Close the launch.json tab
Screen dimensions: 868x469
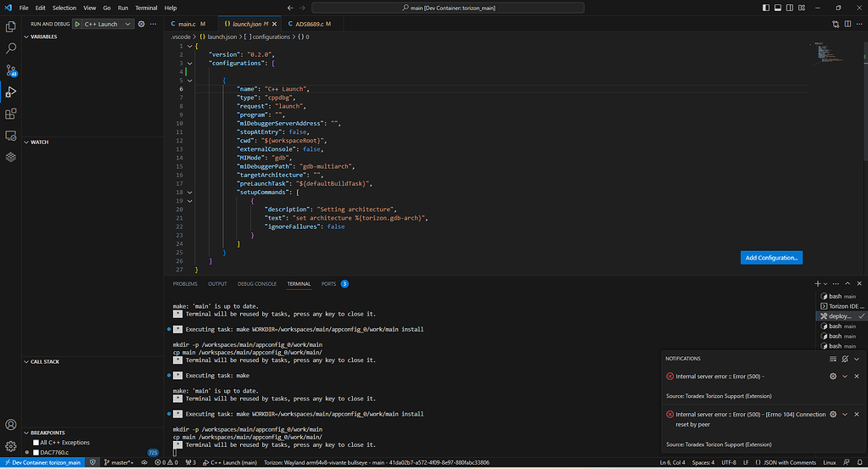275,25
